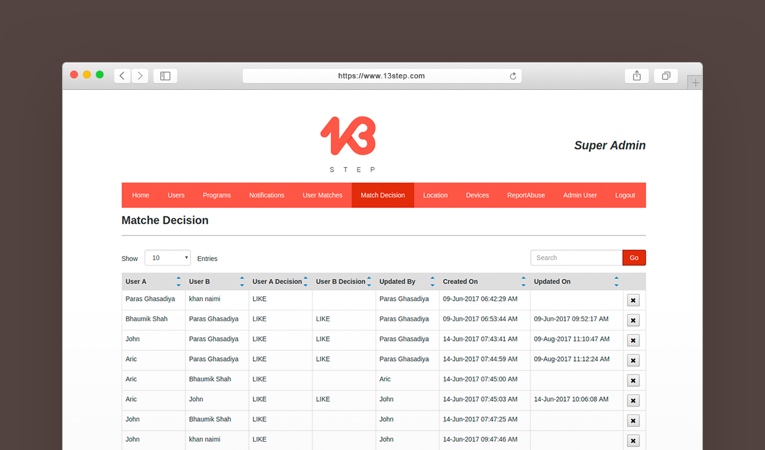Click the browser back arrow button
This screenshot has height=450, width=765.
(x=122, y=76)
